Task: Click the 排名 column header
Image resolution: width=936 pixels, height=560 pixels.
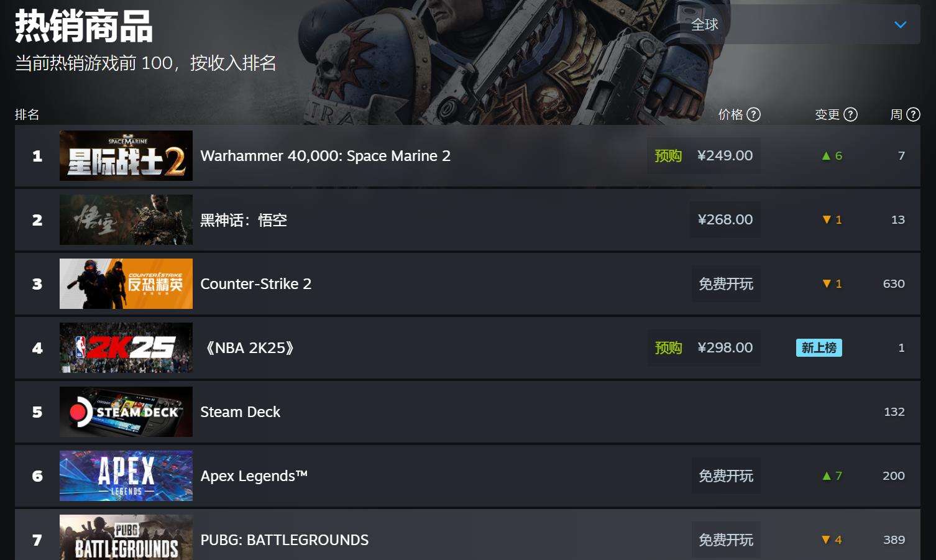Action: pyautogui.click(x=27, y=114)
